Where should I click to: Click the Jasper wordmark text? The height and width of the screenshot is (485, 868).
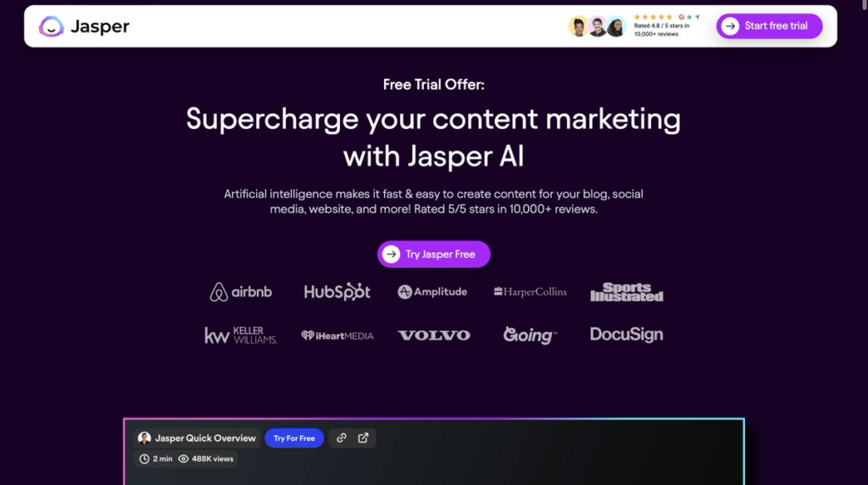point(100,26)
